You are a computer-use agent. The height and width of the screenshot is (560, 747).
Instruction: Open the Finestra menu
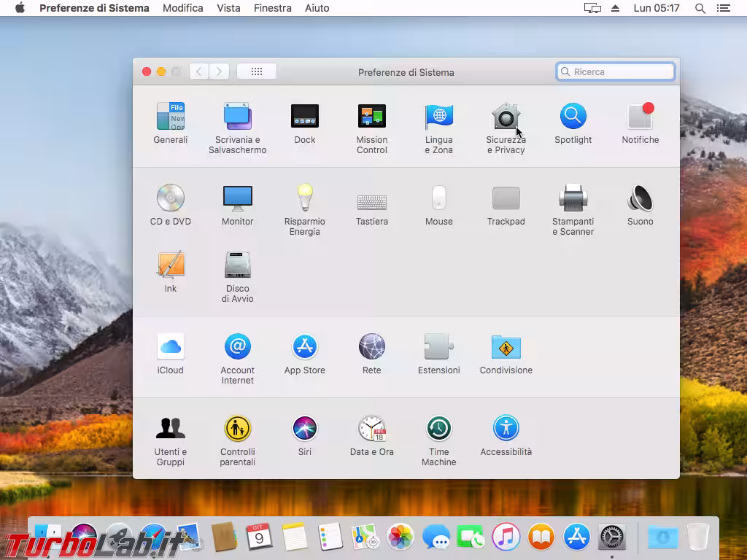pos(273,8)
